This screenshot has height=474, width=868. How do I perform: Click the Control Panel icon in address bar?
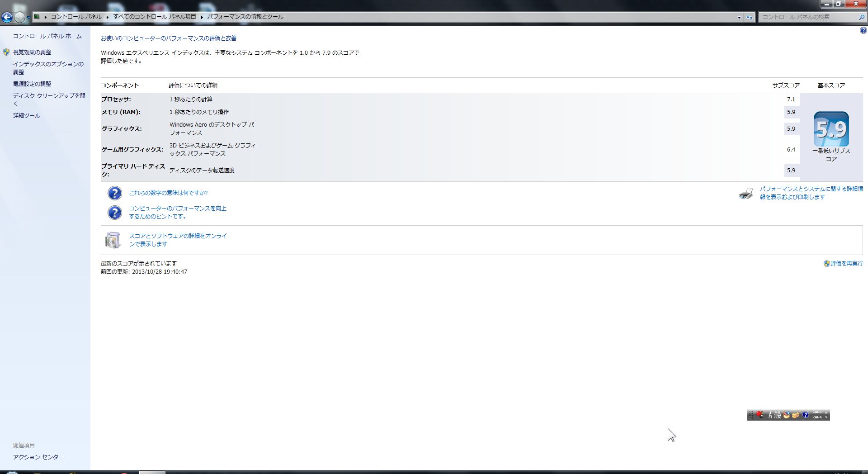tap(37, 17)
